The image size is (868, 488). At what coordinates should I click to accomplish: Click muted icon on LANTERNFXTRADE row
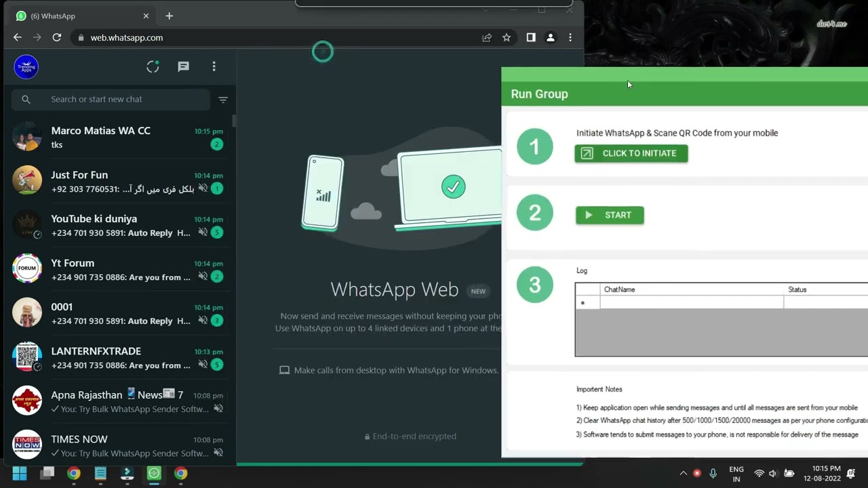pos(203,365)
